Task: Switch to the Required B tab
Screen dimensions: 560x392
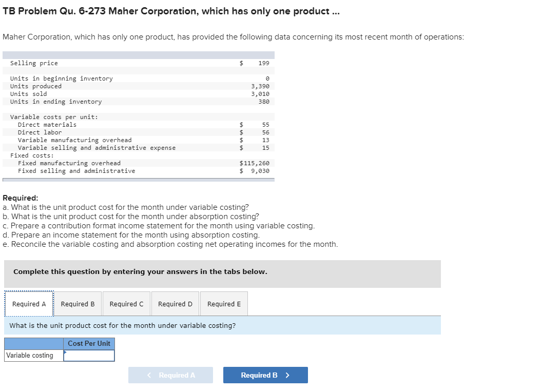Action: click(x=78, y=303)
